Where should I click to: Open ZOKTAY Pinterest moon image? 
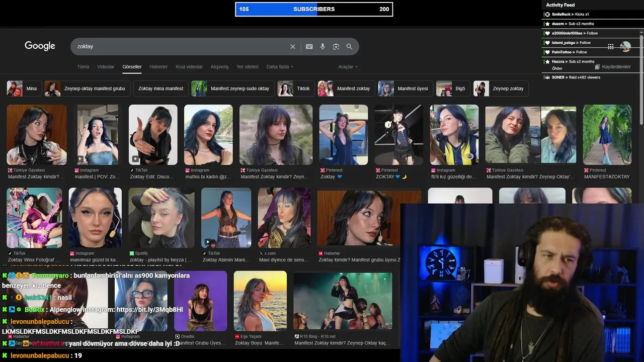[399, 135]
